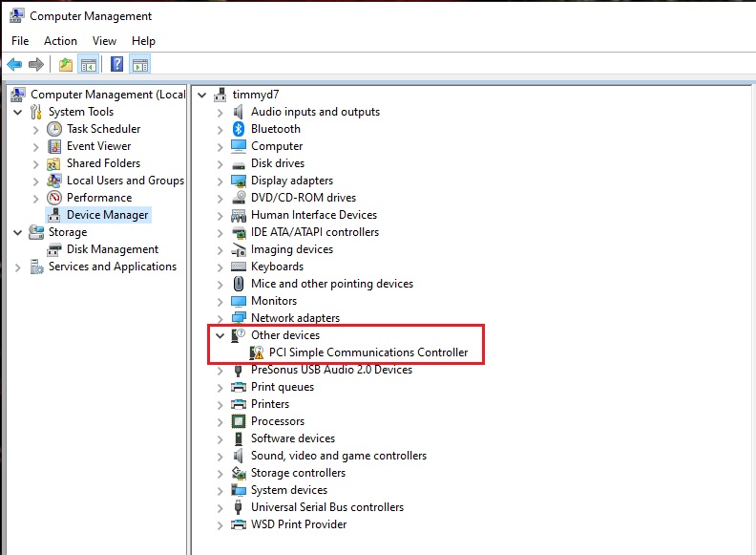Viewport: 756px width, 555px height.
Task: Select PreSonus USB Audio 2.0 Devices
Action: point(332,370)
